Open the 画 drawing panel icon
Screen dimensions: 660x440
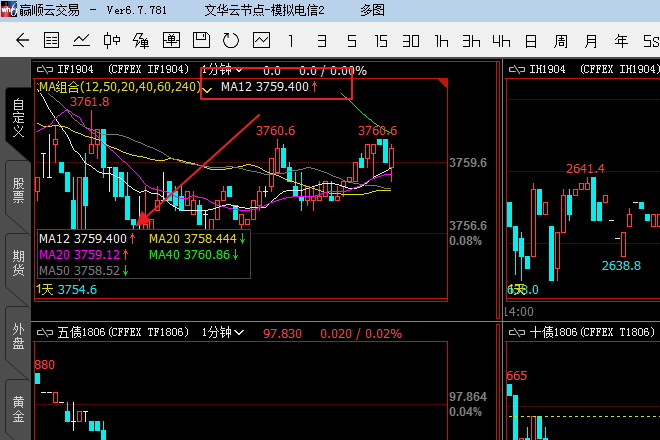[x=171, y=40]
